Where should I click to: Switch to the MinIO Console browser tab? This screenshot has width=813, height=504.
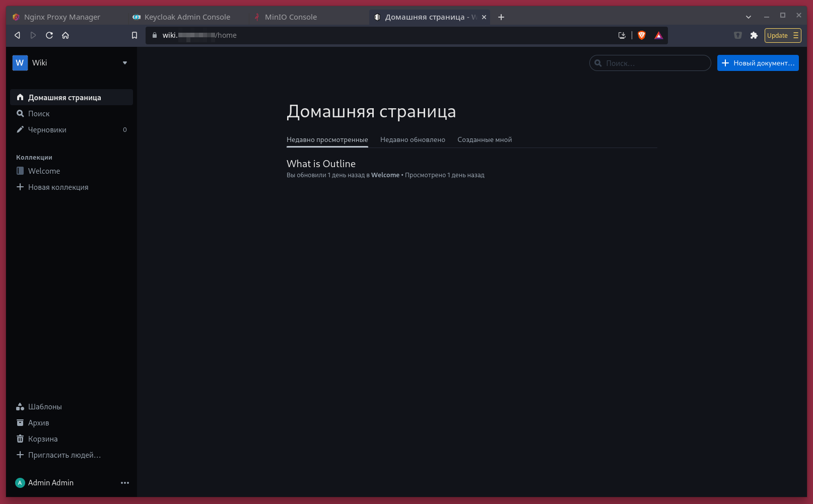click(291, 17)
